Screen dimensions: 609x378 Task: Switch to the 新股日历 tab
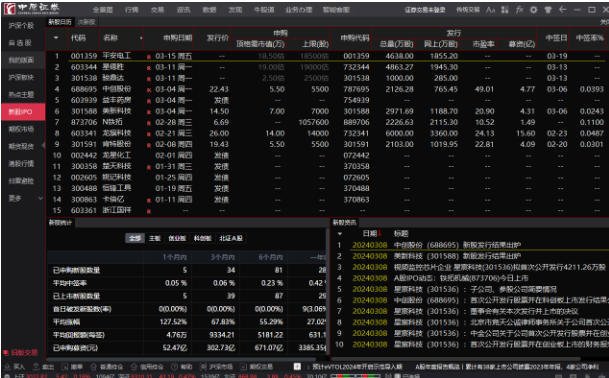(60, 22)
